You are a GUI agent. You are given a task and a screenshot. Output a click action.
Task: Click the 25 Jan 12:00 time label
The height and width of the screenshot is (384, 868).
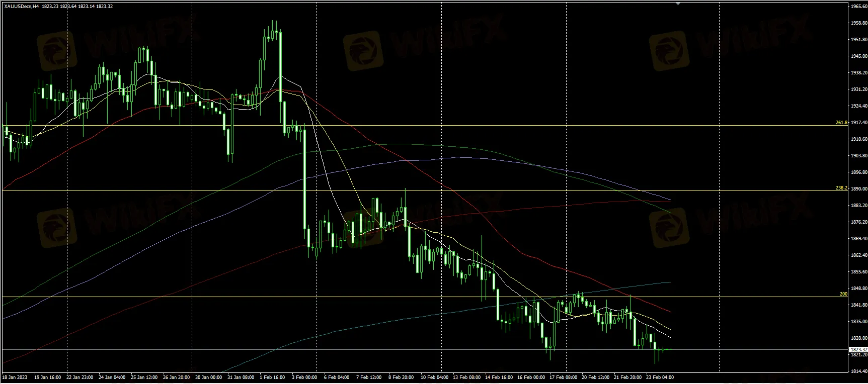[x=143, y=377]
